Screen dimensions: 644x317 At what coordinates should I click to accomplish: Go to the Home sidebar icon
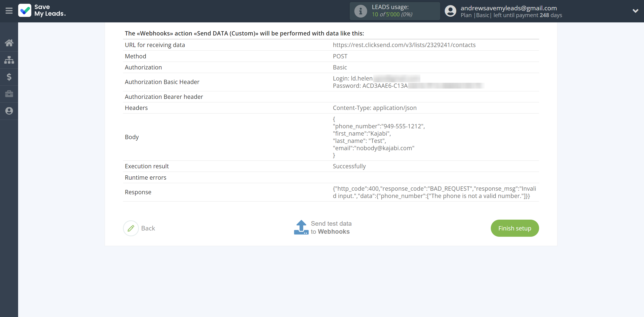coord(9,43)
